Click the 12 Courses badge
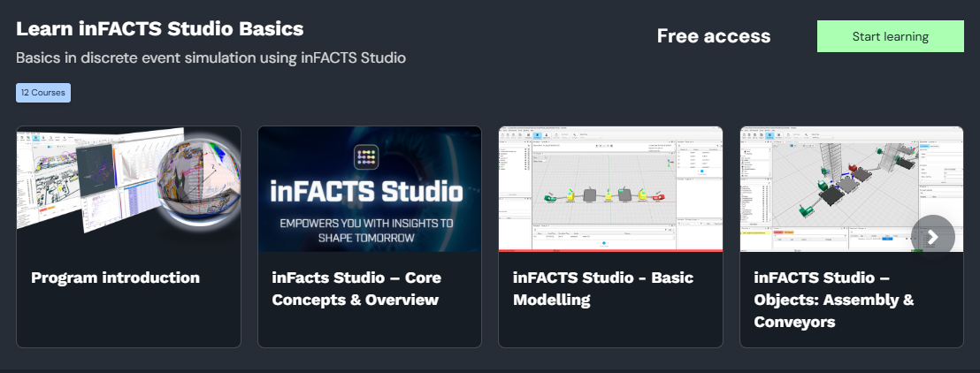The image size is (980, 373). 43,92
